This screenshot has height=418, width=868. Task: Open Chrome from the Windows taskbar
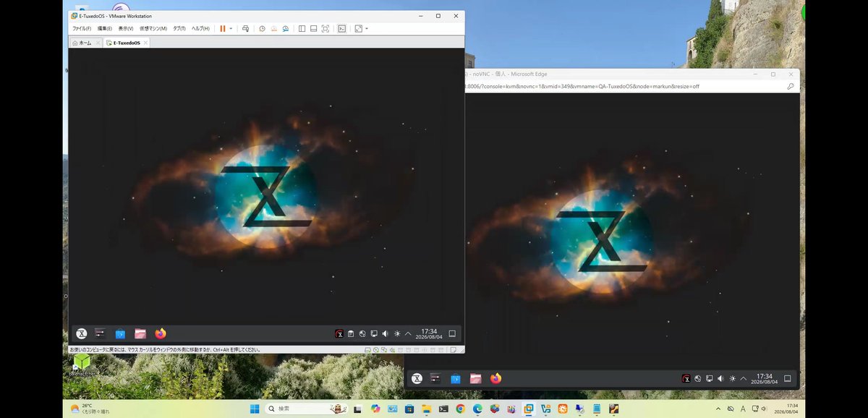click(460, 409)
